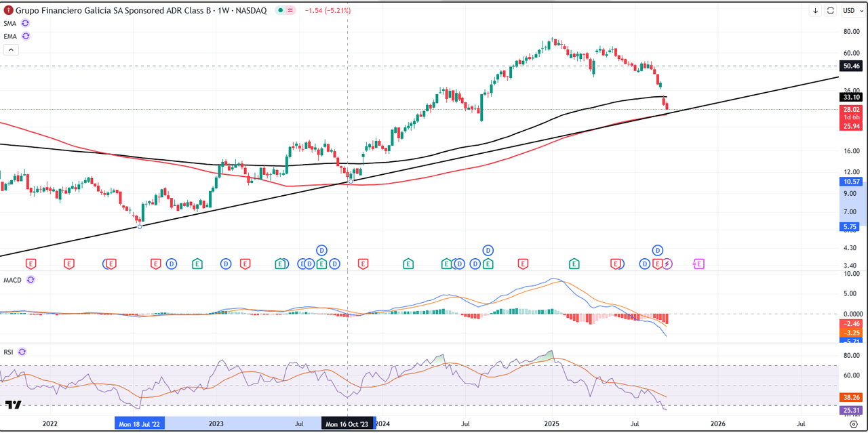Click the -2.46 MACD histogram value

850,324
